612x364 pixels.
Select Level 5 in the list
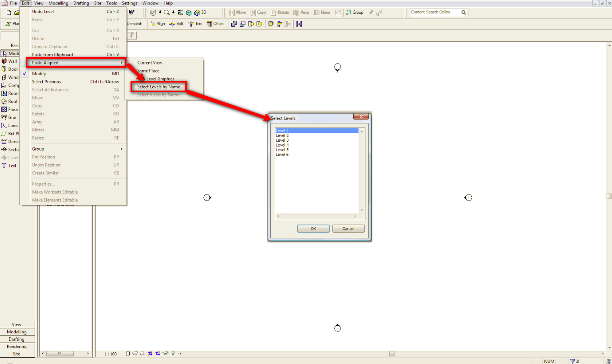(317, 150)
